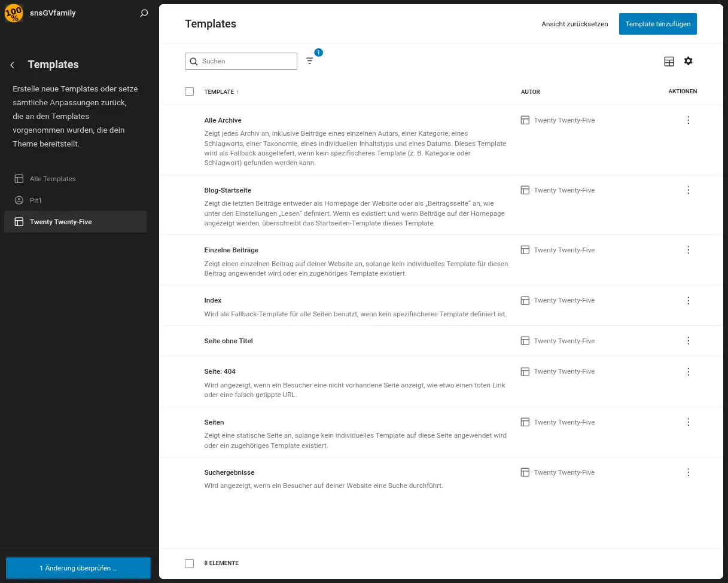Open actions menu for Suchergebnisse
The width and height of the screenshot is (728, 583).
click(x=689, y=472)
